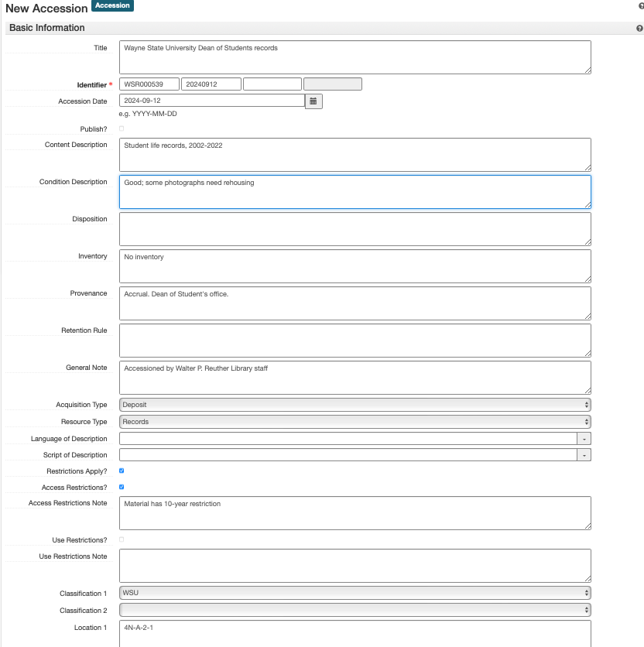Open the empty Classification 2 dropdown
The height and width of the screenshot is (647, 644).
355,610
